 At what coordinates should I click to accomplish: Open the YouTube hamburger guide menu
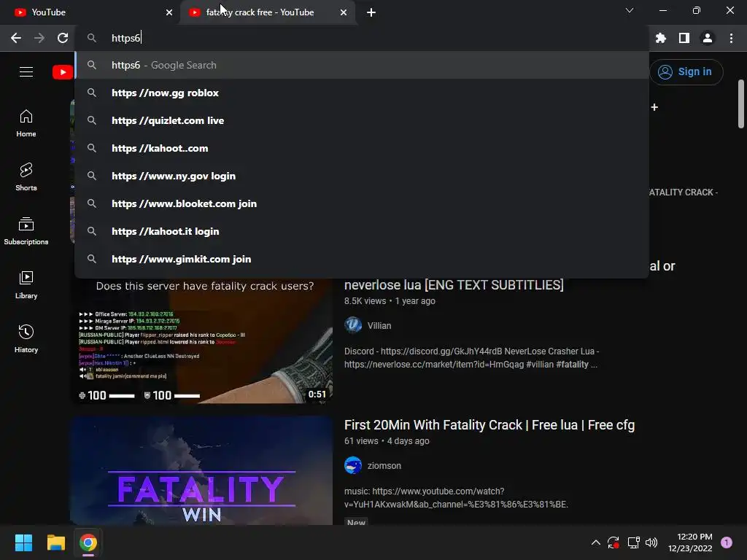26,72
